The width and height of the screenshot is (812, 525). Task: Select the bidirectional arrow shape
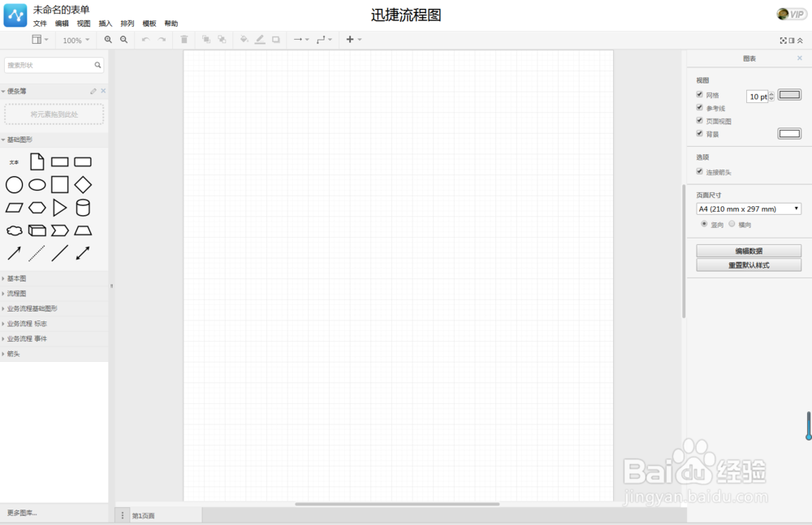point(83,253)
